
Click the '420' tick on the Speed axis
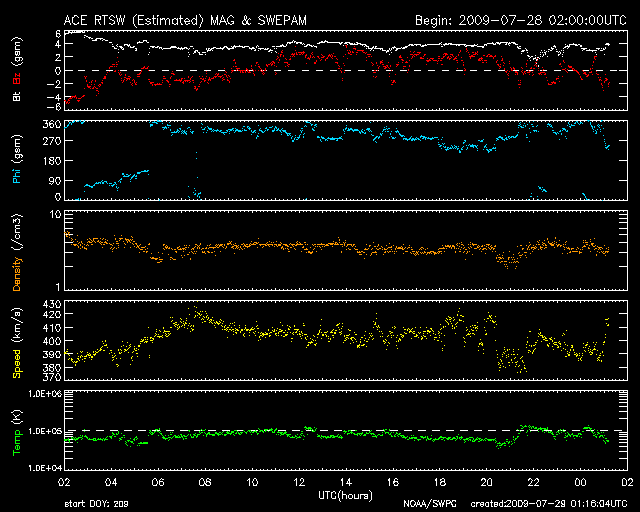tap(52, 314)
